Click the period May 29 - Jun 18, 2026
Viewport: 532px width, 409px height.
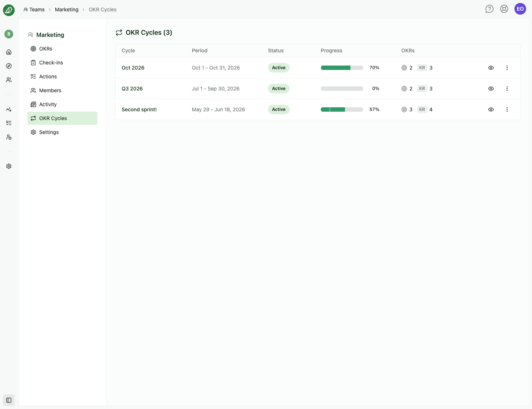[x=219, y=109]
